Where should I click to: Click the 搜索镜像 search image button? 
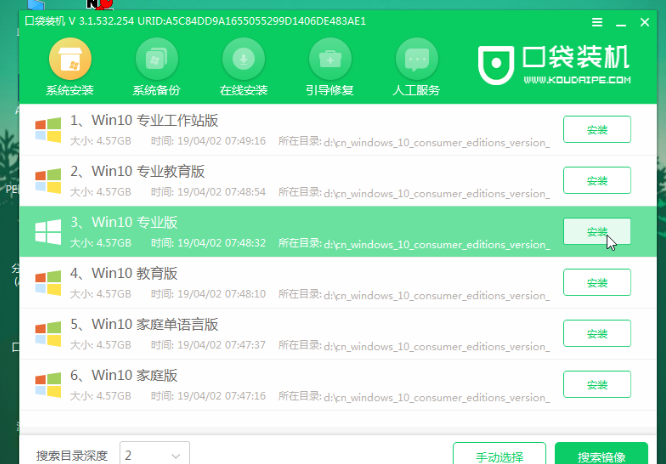click(x=601, y=454)
